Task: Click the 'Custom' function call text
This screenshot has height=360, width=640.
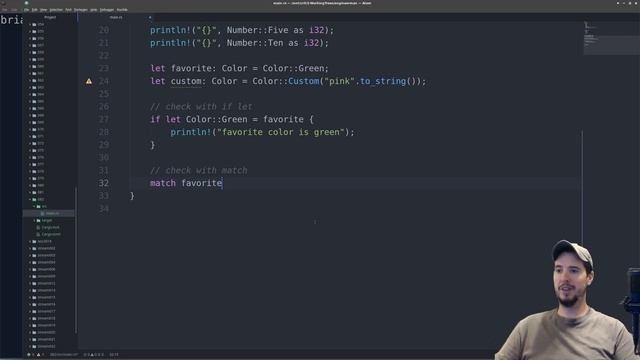Action: 304,81
